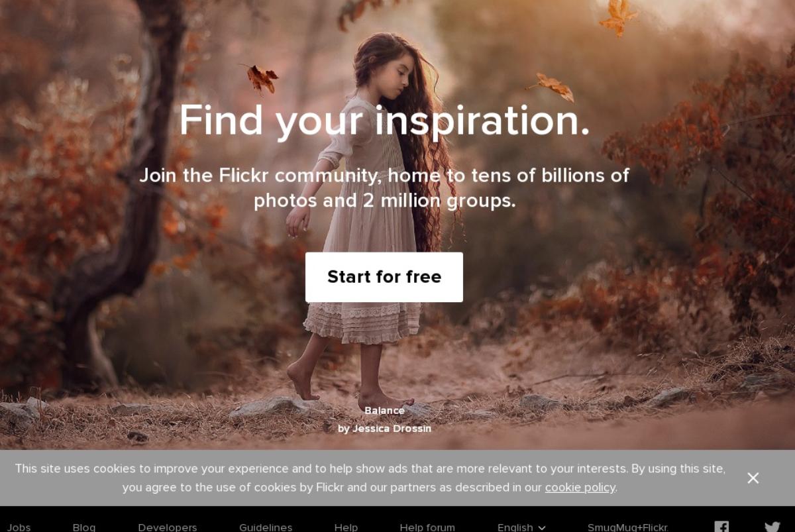This screenshot has width=795, height=532.
Task: Click the SmugMug+Flickr footer link
Action: [628, 527]
